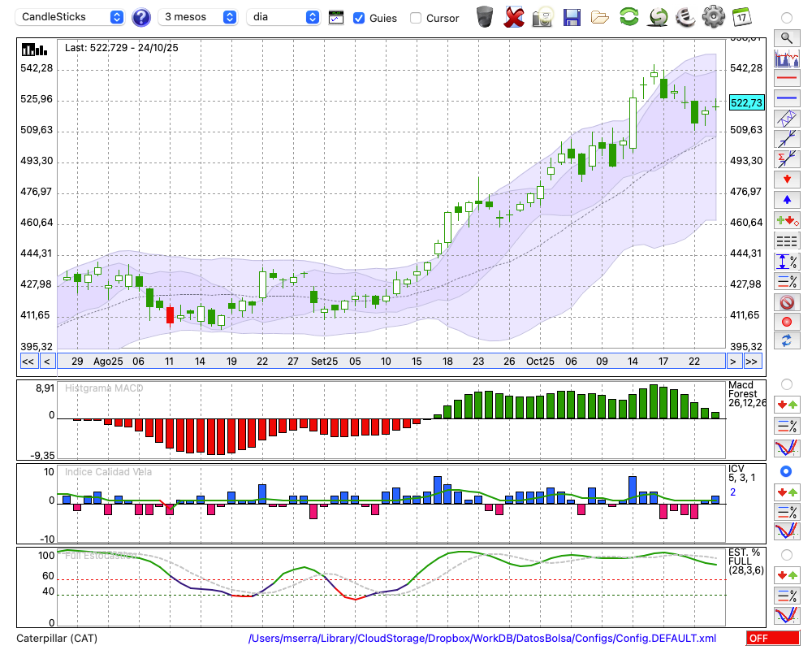
Task: Open the 'dia' interval dropdown
Action: click(283, 17)
